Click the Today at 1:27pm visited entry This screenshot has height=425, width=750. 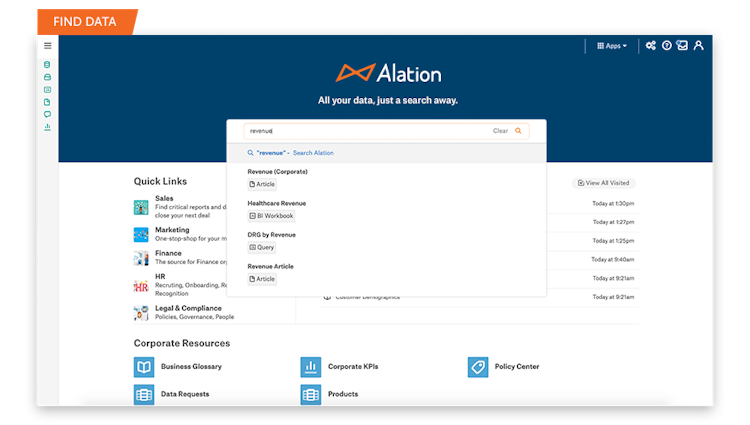614,222
